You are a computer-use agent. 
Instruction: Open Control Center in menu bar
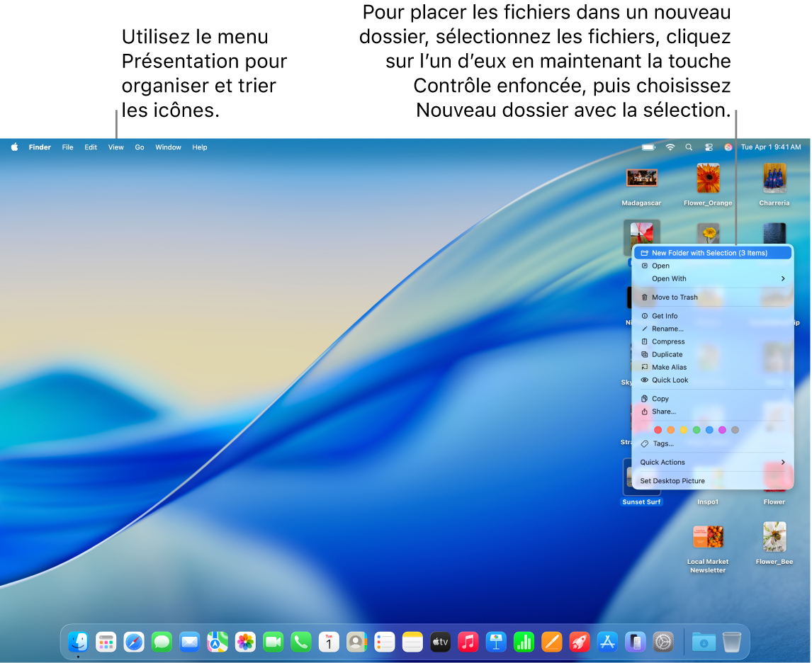point(709,147)
